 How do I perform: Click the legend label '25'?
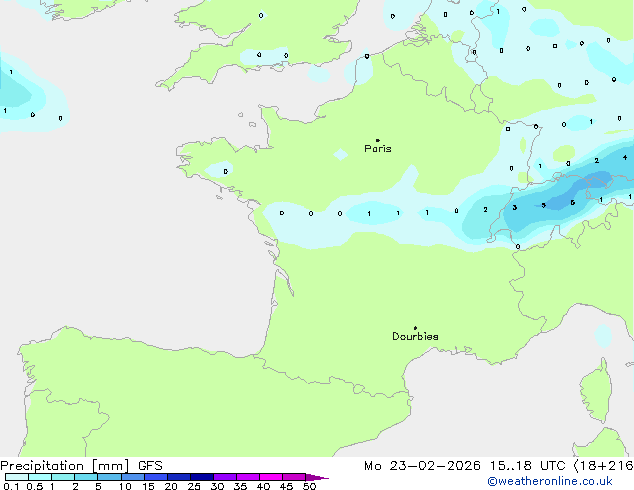coord(194,486)
